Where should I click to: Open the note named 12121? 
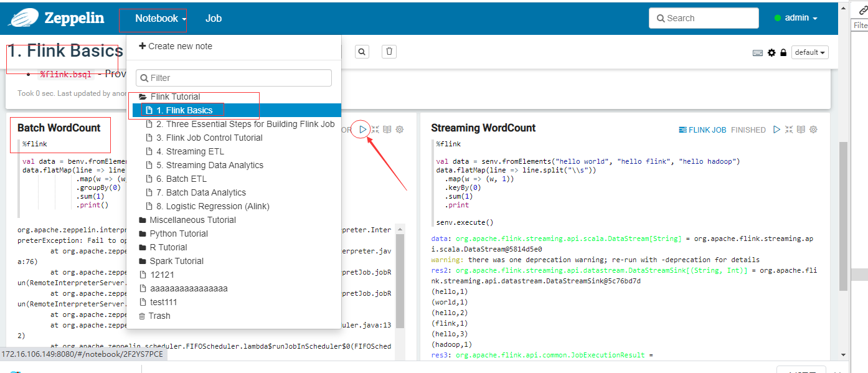157,275
